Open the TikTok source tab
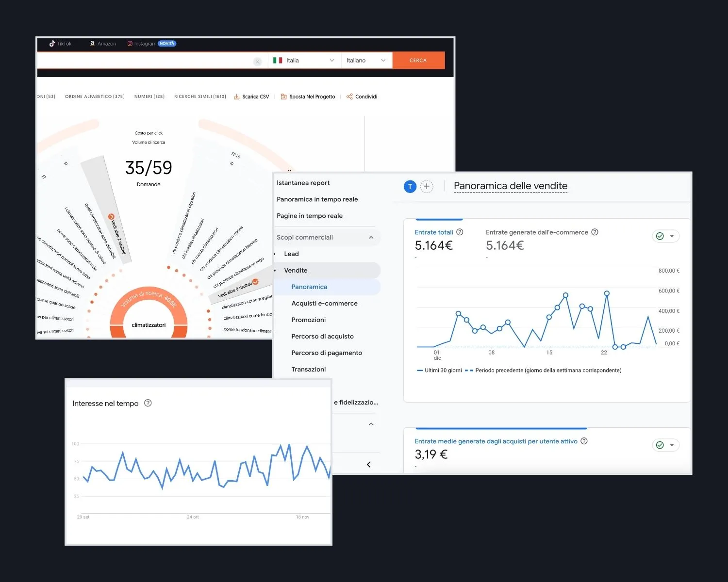This screenshot has height=582, width=728. pos(60,44)
